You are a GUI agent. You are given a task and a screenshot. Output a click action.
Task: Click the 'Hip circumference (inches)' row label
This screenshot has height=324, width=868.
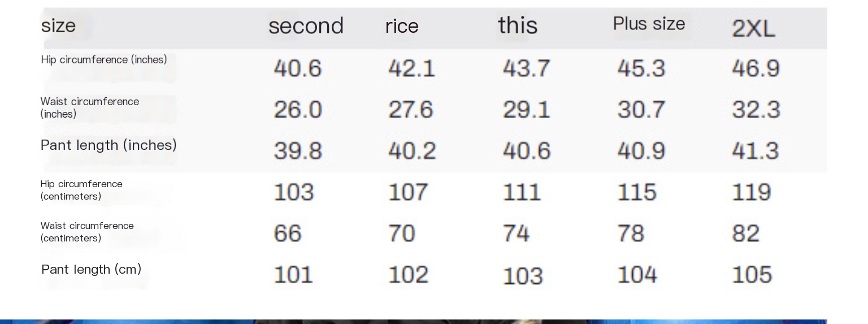(104, 60)
